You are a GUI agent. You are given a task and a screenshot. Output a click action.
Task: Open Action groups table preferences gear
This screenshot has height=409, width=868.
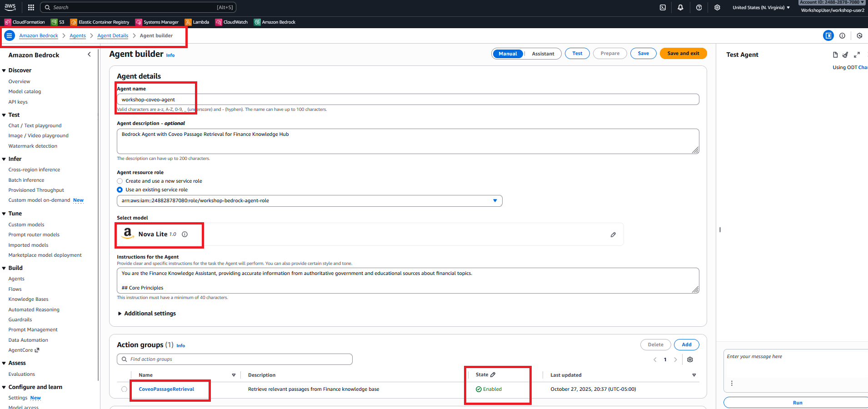pos(690,359)
